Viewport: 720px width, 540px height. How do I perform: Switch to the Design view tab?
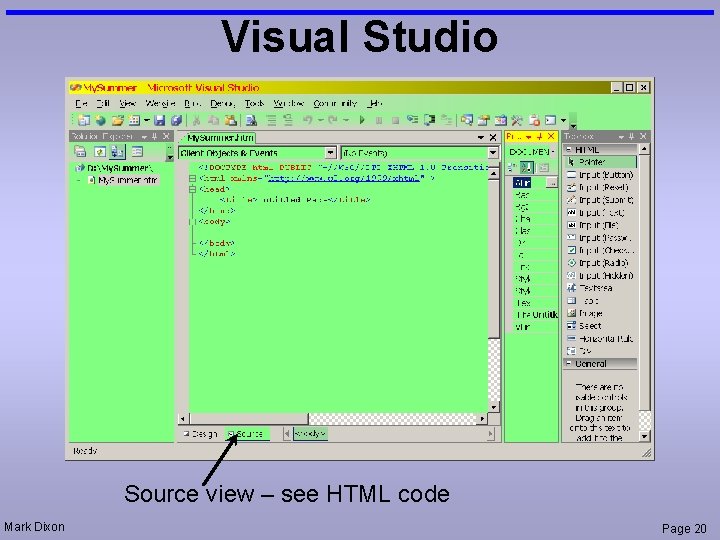coord(201,434)
